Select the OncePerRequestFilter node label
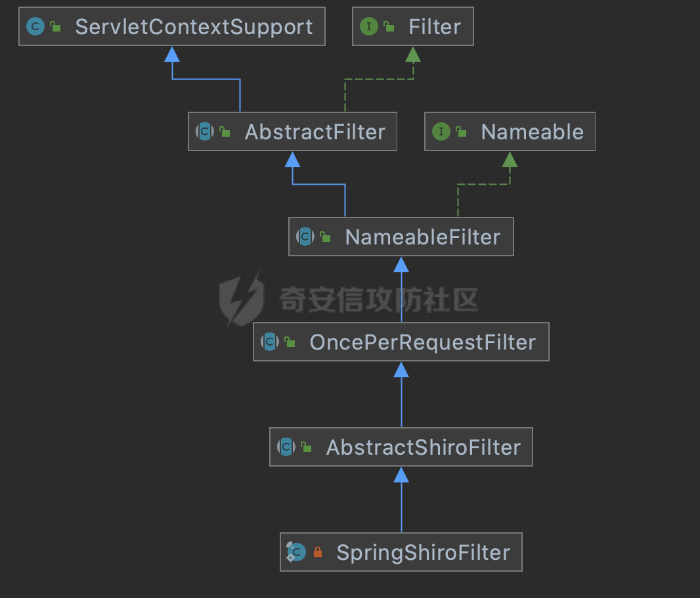The width and height of the screenshot is (700, 598). [x=423, y=342]
